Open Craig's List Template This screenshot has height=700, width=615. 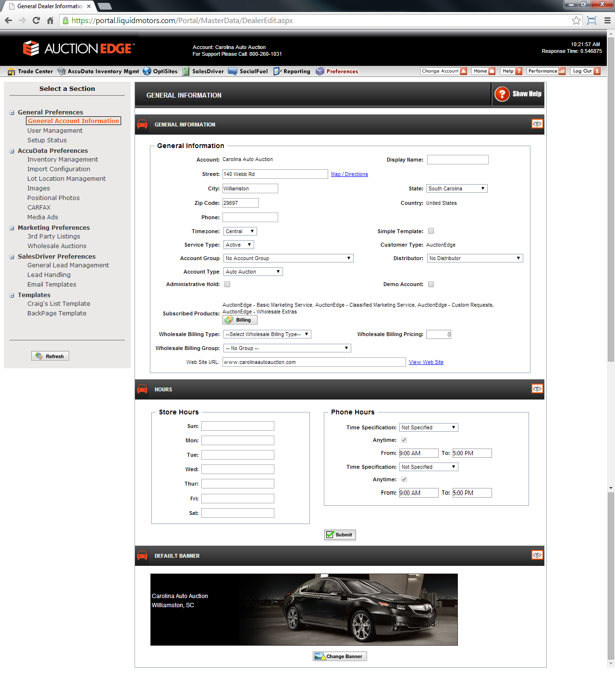(x=59, y=304)
